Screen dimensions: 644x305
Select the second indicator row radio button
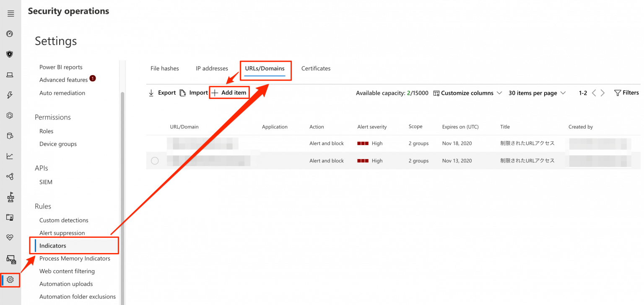pos(156,161)
